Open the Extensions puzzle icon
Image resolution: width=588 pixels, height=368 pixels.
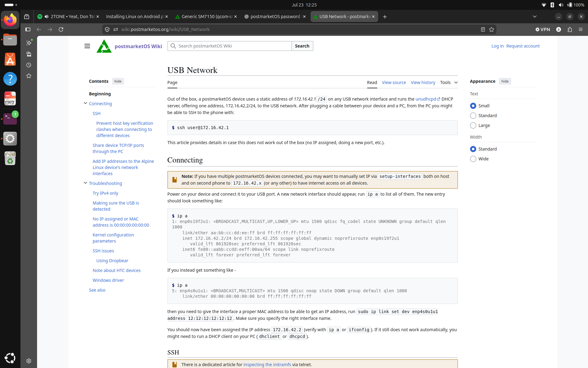click(x=570, y=29)
